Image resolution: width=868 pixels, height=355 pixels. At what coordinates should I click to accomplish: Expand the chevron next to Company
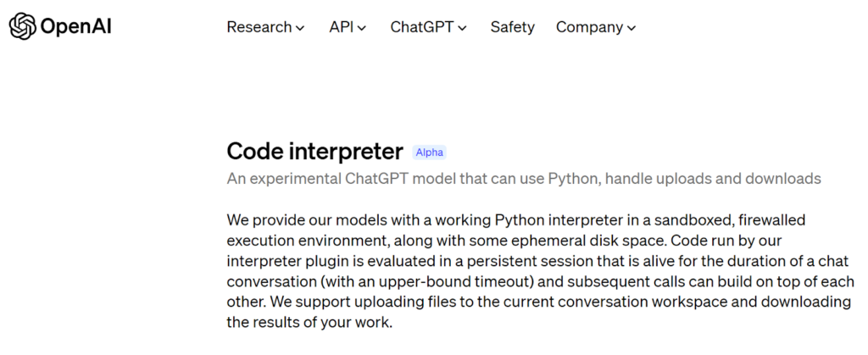(x=632, y=28)
